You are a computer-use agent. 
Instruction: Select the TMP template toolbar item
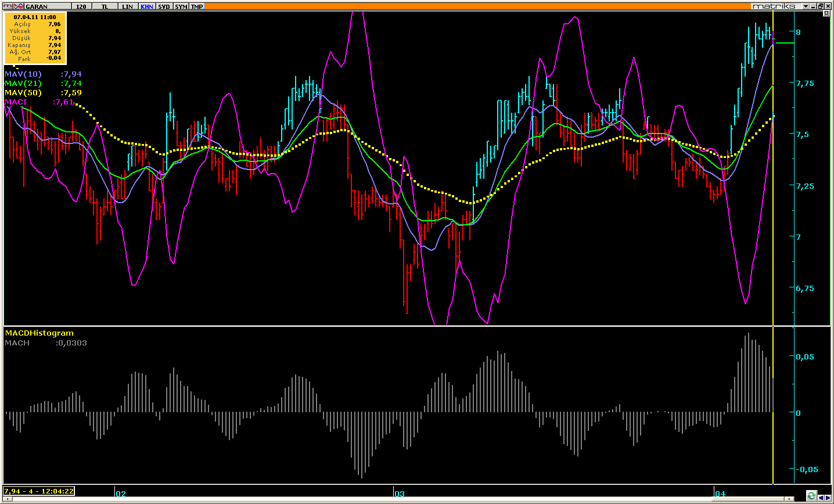(197, 6)
